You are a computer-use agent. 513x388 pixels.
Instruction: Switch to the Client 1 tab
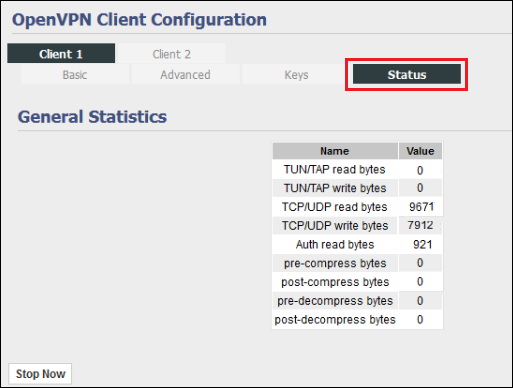(x=61, y=53)
